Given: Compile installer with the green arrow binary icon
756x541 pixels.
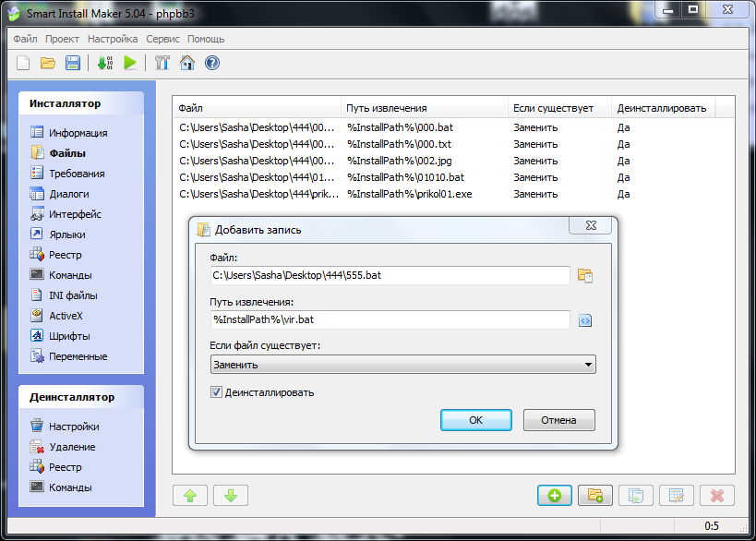Looking at the screenshot, I should (105, 63).
